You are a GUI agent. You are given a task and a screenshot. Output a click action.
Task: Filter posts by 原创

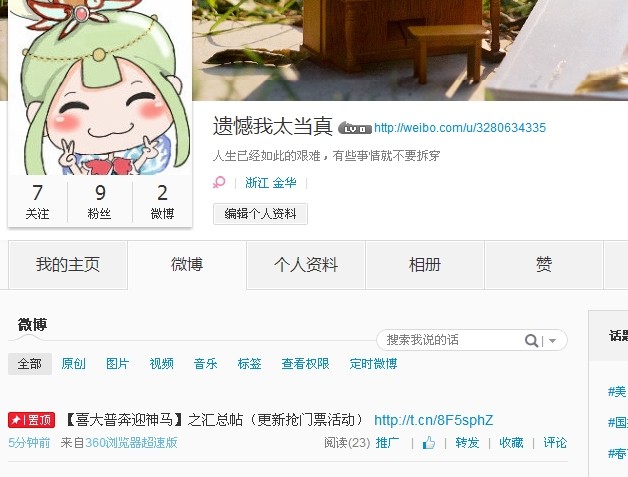pyautogui.click(x=74, y=364)
